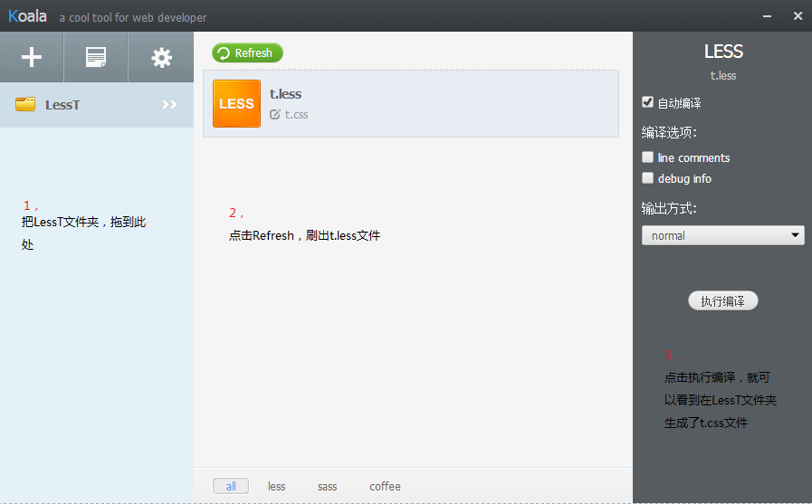Click the LESS heading in right panel

723,52
